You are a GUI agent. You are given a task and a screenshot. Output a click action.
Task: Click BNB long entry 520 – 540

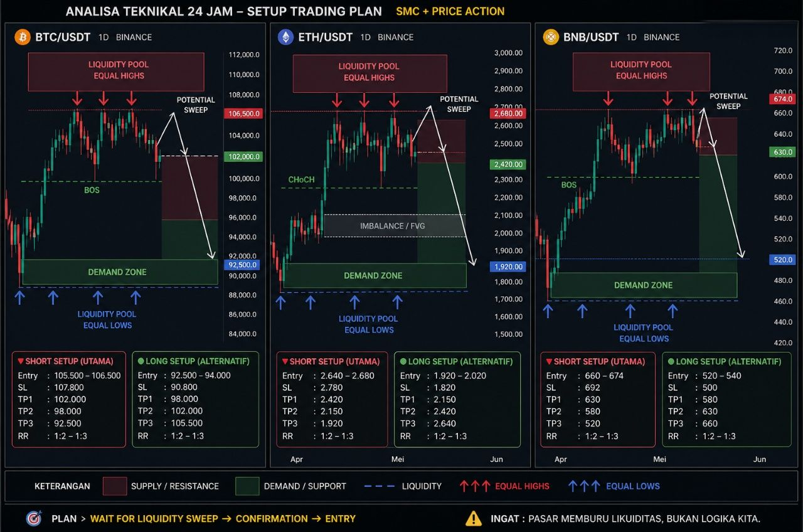coord(722,375)
